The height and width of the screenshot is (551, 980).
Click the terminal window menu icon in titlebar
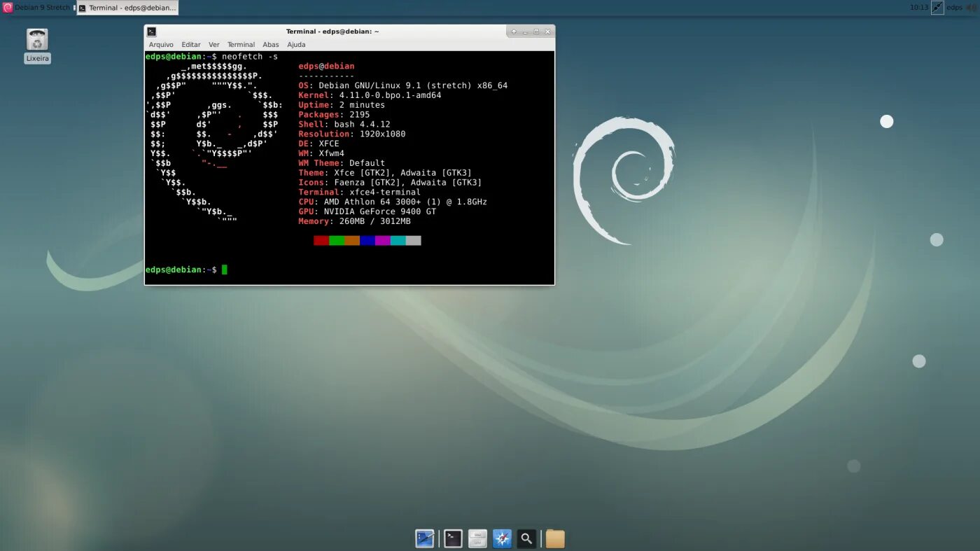click(151, 32)
